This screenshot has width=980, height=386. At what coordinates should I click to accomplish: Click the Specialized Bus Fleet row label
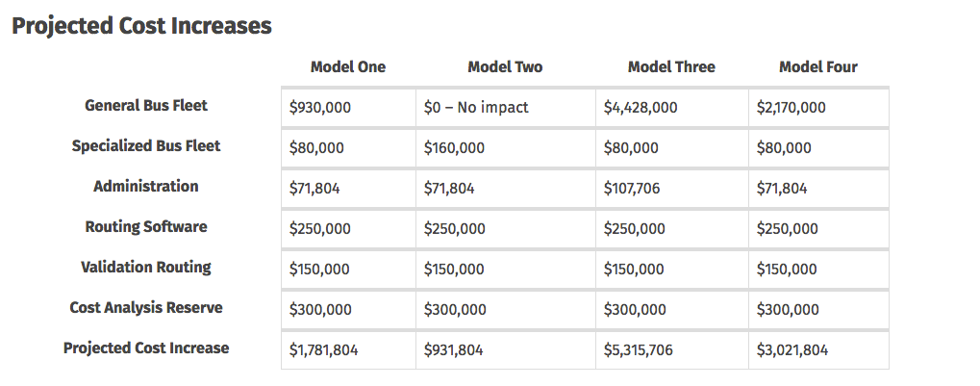point(146,146)
